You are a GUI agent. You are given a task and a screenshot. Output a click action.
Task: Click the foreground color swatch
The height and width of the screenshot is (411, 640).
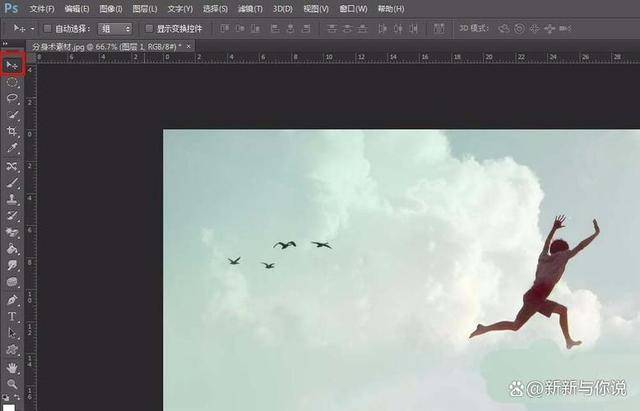pyautogui.click(x=8, y=407)
